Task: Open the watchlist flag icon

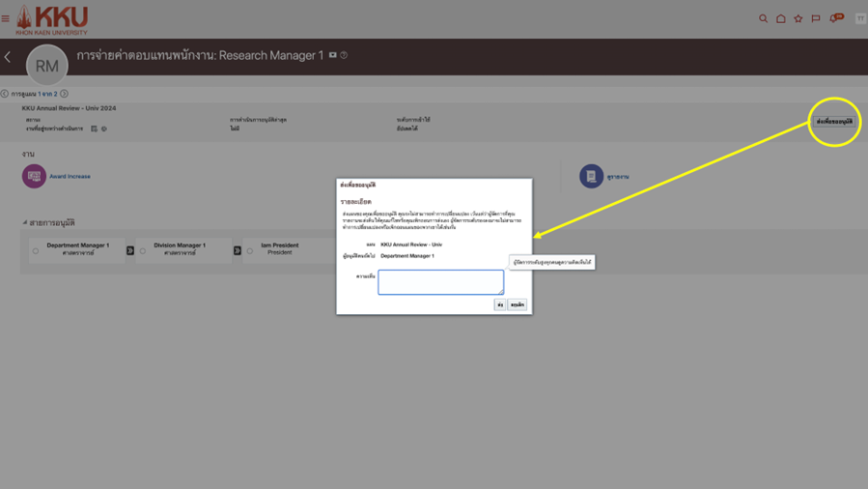Action: click(x=816, y=18)
